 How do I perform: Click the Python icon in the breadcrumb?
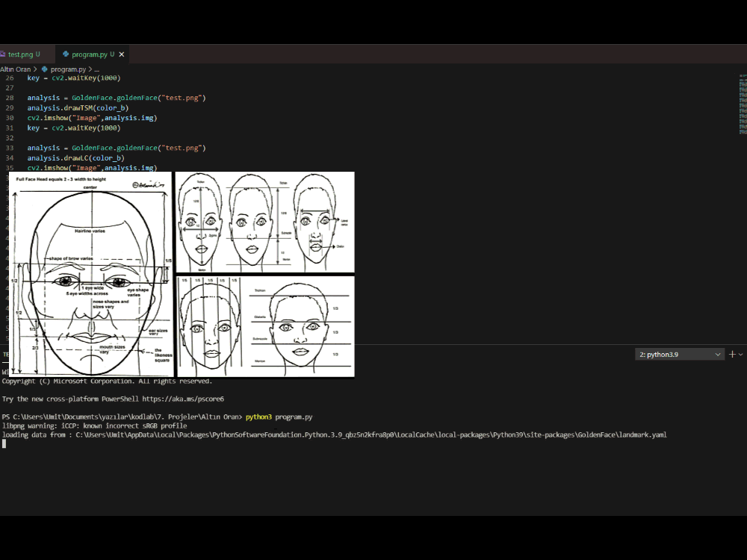(x=45, y=69)
